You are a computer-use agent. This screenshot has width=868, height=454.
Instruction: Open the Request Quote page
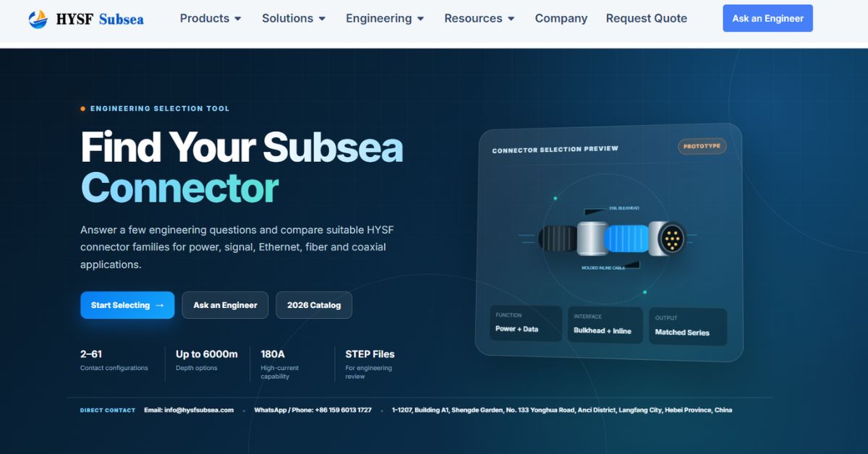[x=647, y=18]
